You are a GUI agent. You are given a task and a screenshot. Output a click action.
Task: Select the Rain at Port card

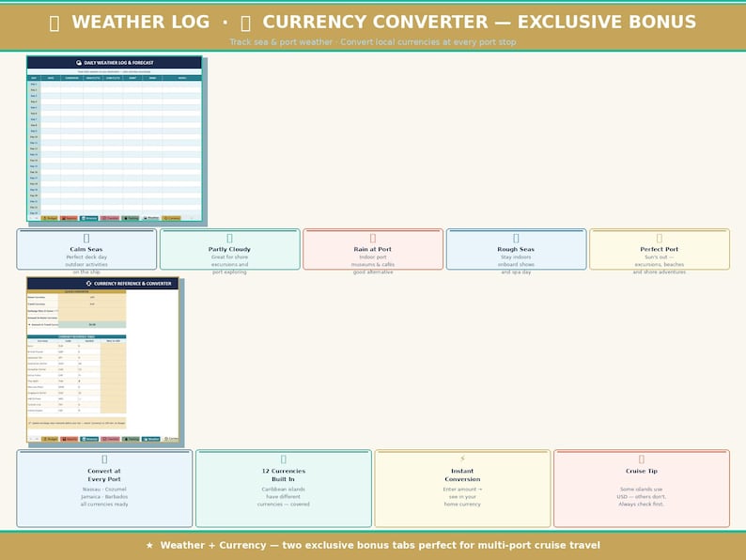coord(373,249)
